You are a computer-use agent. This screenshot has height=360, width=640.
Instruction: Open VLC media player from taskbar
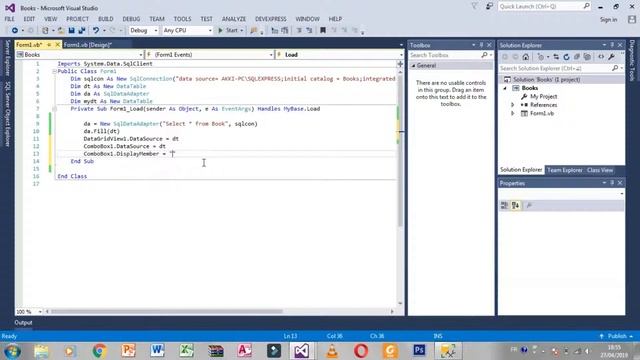(332, 351)
